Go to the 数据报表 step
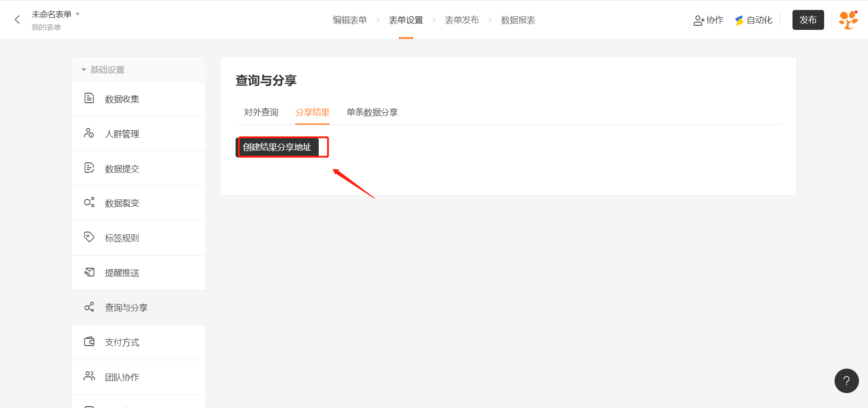The image size is (868, 408). [518, 20]
